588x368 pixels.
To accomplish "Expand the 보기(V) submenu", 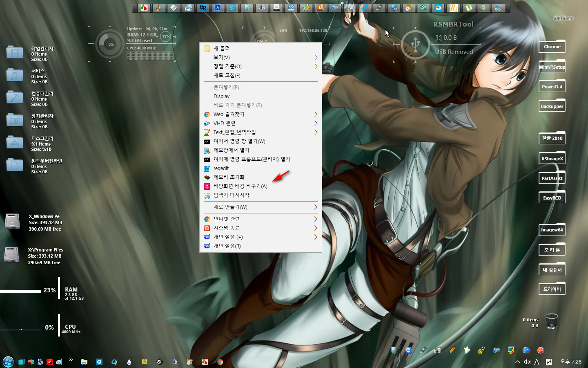I will (261, 57).
